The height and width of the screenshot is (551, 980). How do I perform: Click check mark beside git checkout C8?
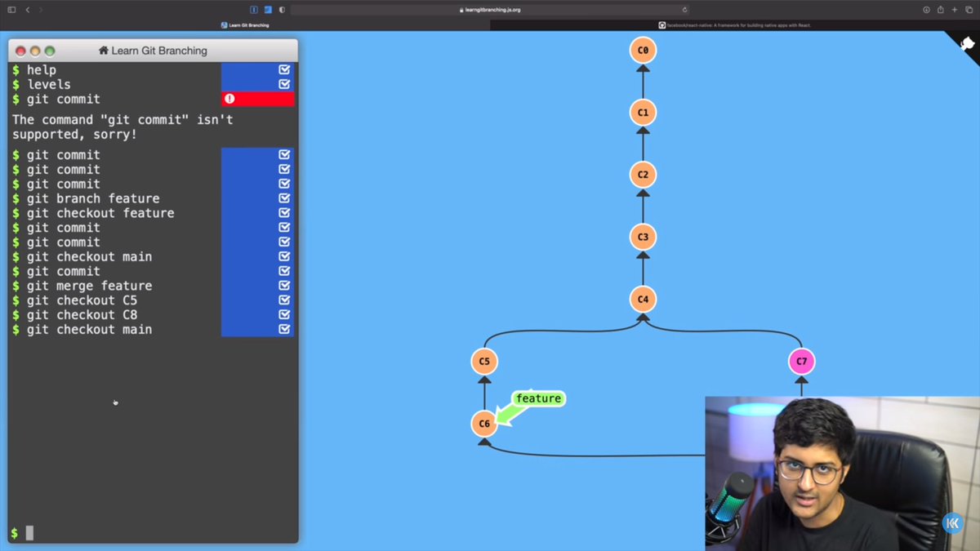284,315
